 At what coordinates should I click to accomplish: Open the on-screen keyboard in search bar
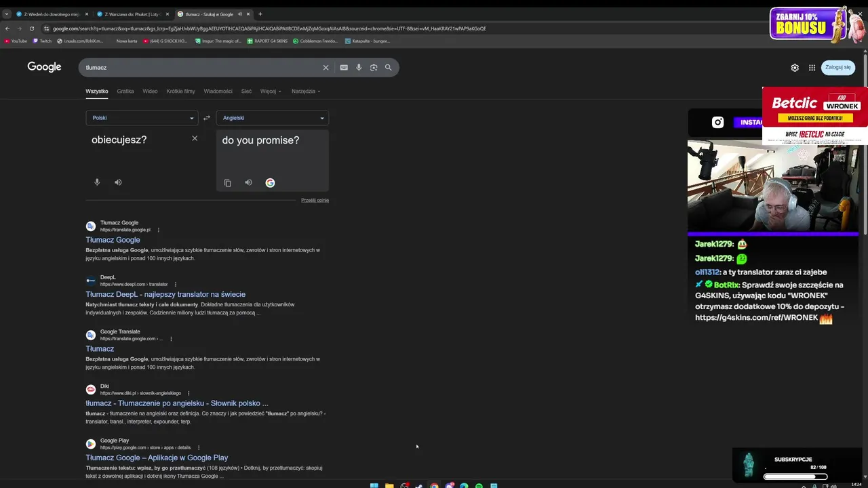344,68
